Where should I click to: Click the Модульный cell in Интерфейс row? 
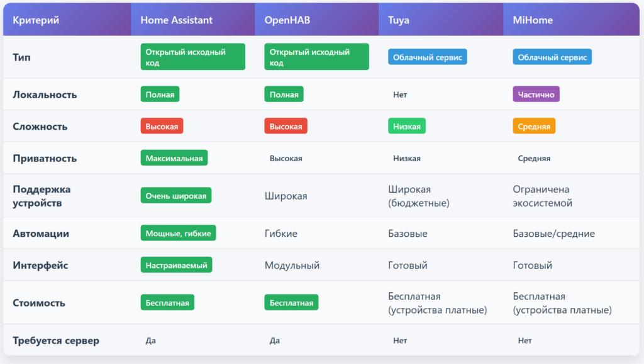(x=292, y=265)
